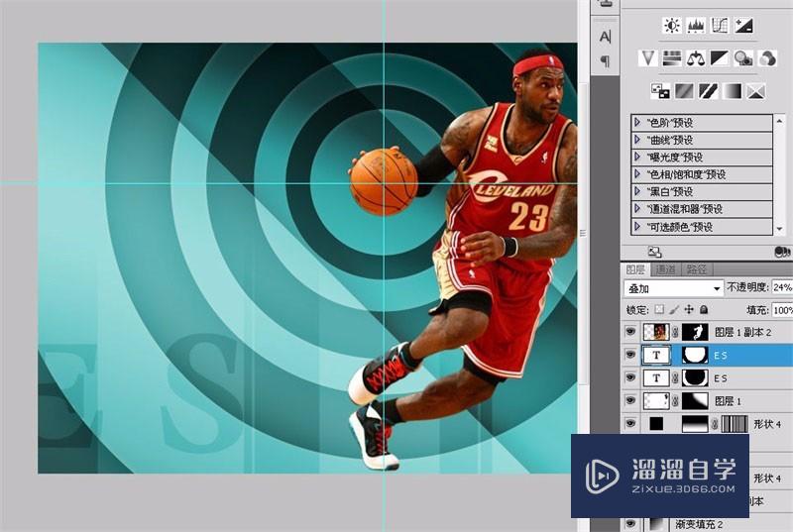Add a Hue/Saturation adjustment layer
This screenshot has height=532, width=793.
[672, 58]
